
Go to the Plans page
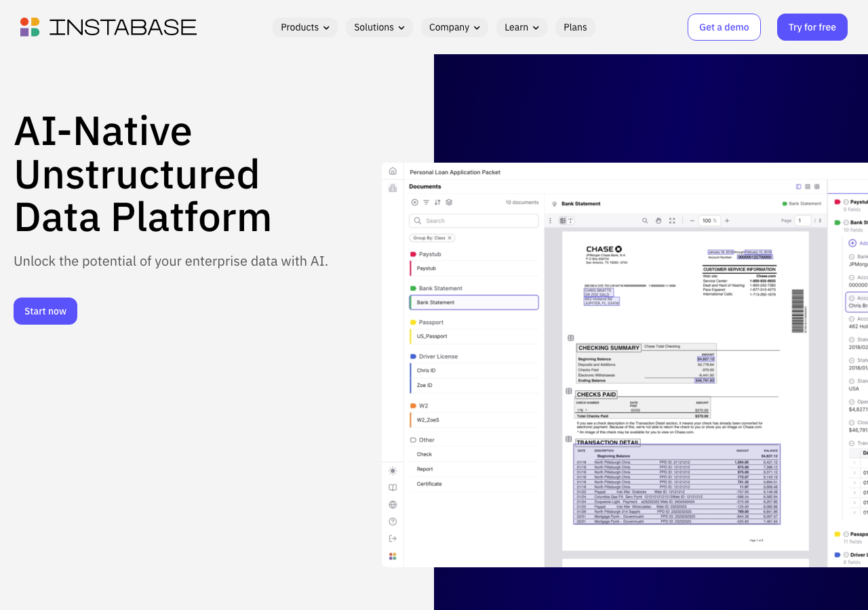click(575, 27)
